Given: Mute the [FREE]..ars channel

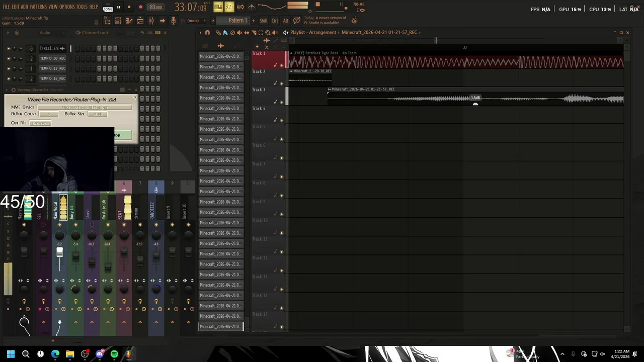Looking at the screenshot, I should coord(9,49).
